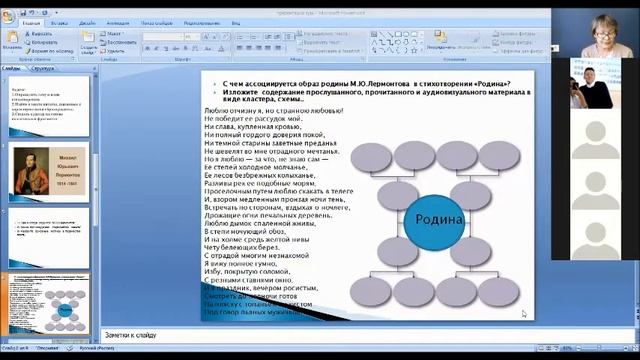Click the decrease font size icon
640x360 pixels.
click(x=214, y=37)
